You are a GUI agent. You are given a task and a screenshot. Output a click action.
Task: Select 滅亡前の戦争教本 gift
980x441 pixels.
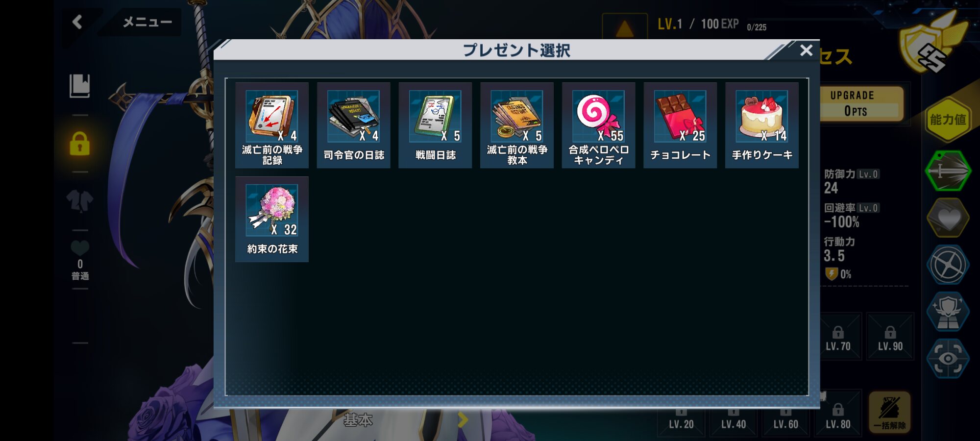point(517,125)
